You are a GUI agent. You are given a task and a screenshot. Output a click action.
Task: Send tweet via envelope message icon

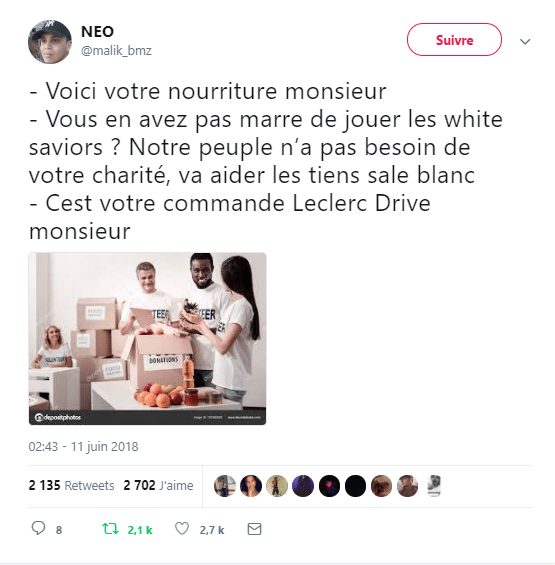tap(254, 529)
